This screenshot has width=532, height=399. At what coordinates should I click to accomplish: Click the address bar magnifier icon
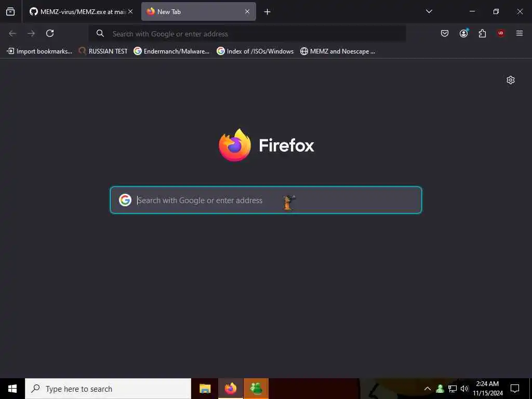pyautogui.click(x=100, y=33)
